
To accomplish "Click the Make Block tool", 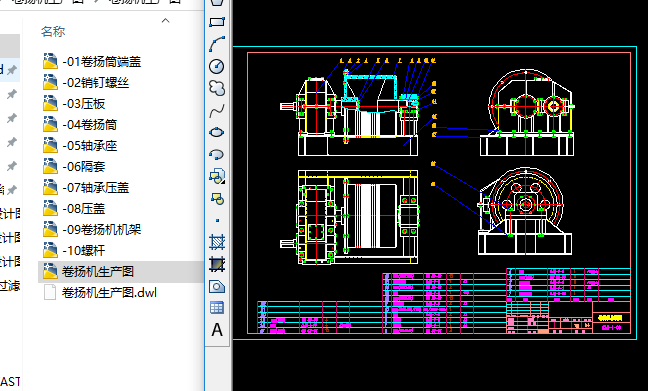I will 217,199.
